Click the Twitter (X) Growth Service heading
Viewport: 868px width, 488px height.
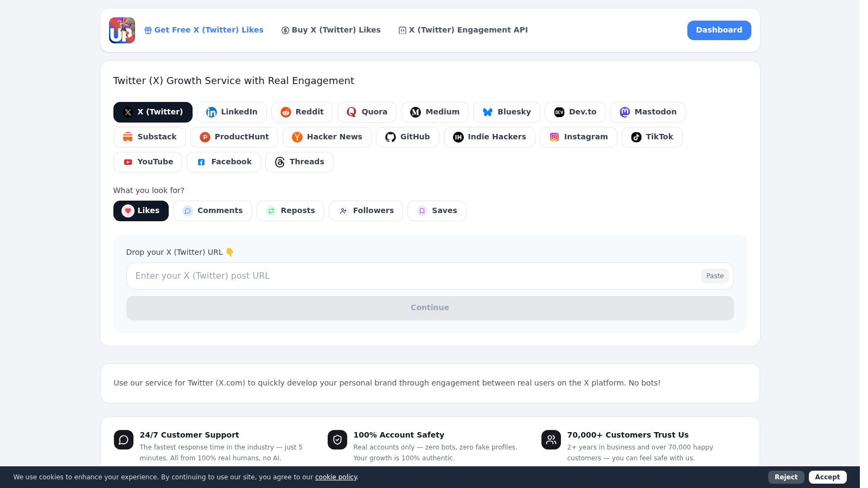point(234,81)
